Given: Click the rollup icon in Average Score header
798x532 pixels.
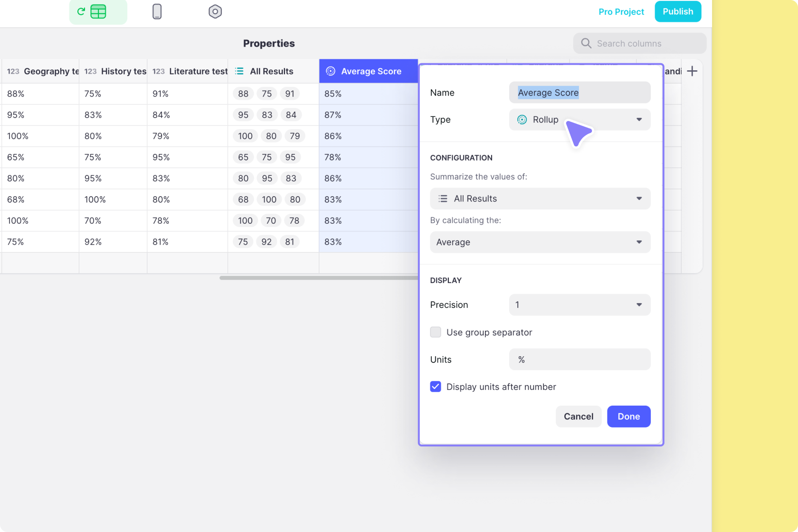Looking at the screenshot, I should point(331,71).
